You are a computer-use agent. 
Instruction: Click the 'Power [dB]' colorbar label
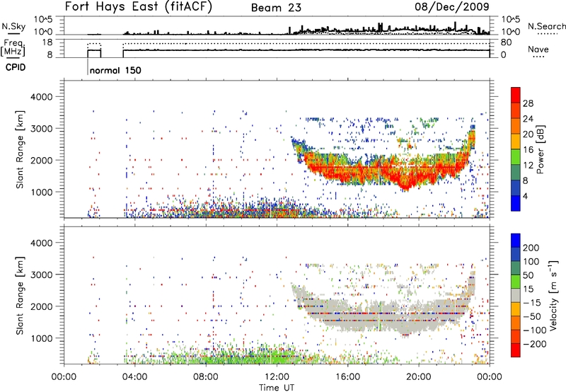click(541, 149)
